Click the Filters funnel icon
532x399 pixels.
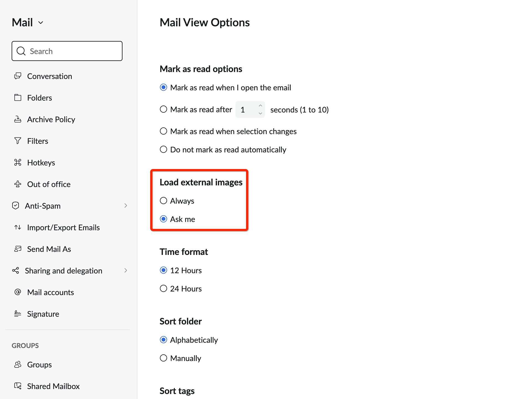(x=18, y=141)
